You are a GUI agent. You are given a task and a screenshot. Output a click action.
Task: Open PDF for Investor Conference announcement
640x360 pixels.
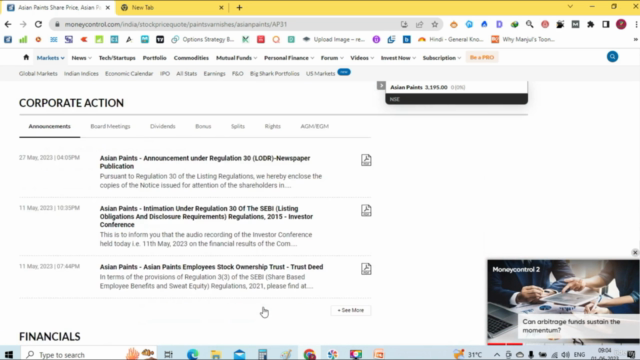tap(366, 210)
